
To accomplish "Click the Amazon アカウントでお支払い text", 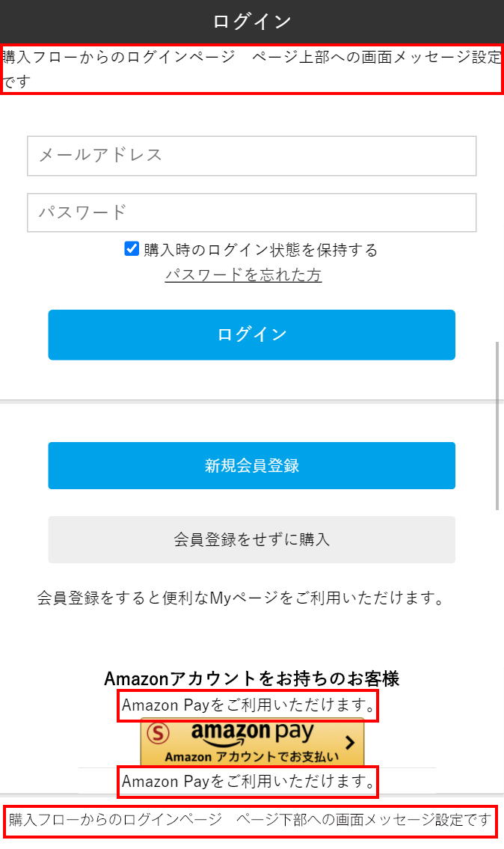I will [252, 756].
